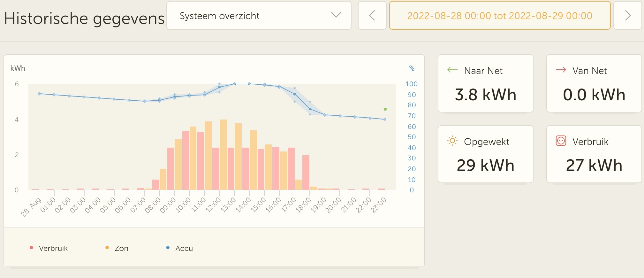Click the socket icon beside Verbruik card

561,141
